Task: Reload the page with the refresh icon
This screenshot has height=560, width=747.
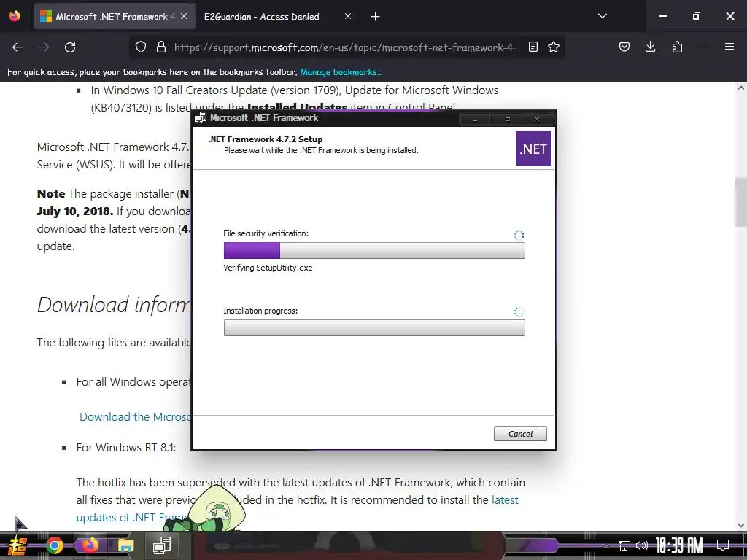Action: point(70,47)
